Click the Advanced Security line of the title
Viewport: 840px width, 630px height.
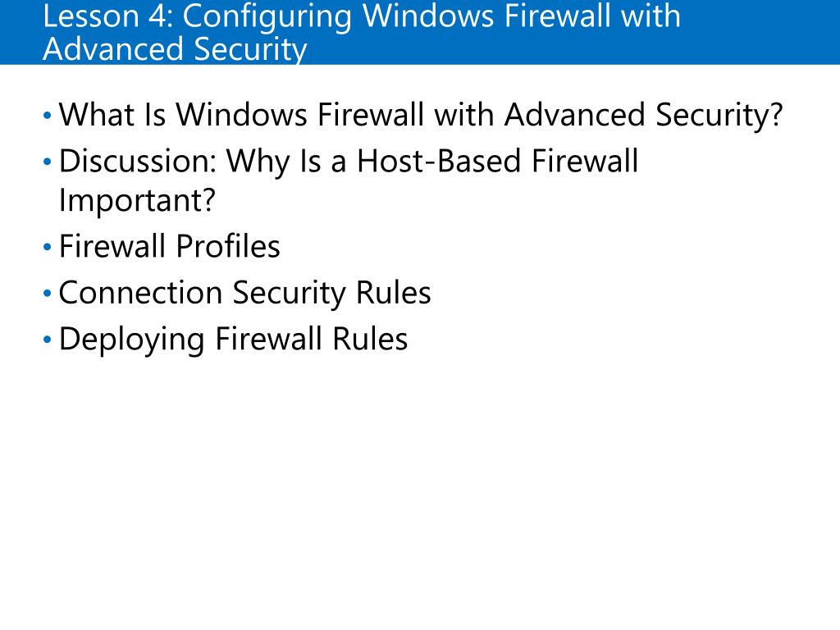click(175, 49)
